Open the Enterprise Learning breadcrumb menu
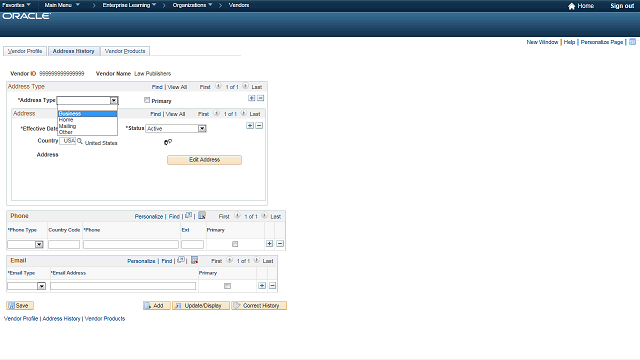 129,5
